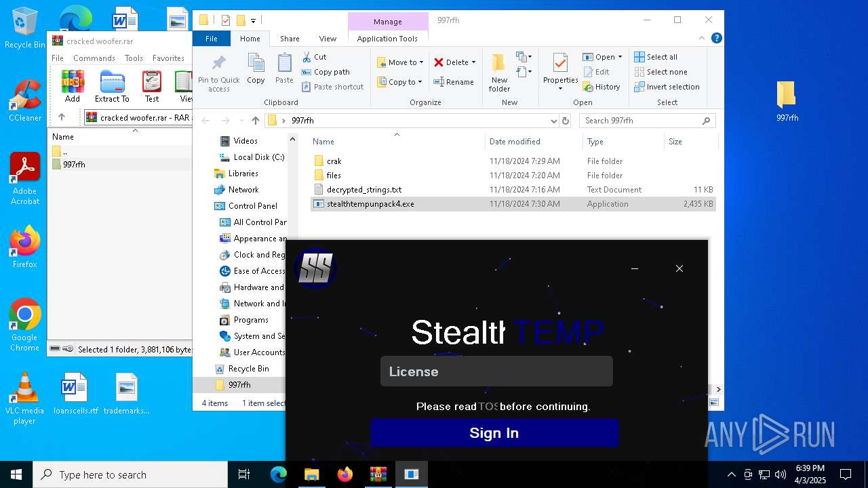868x488 pixels.
Task: Expand Delete dropdown arrow
Action: point(473,62)
